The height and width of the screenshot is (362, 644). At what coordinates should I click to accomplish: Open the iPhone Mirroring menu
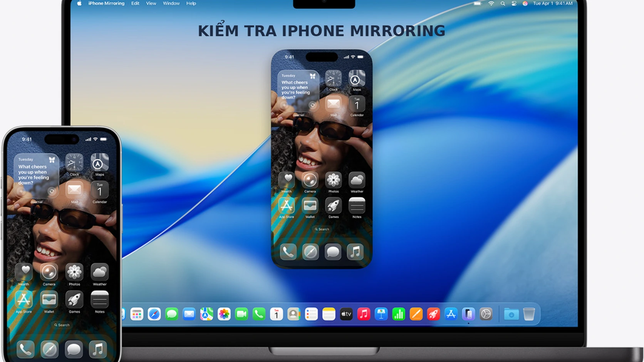click(x=106, y=3)
